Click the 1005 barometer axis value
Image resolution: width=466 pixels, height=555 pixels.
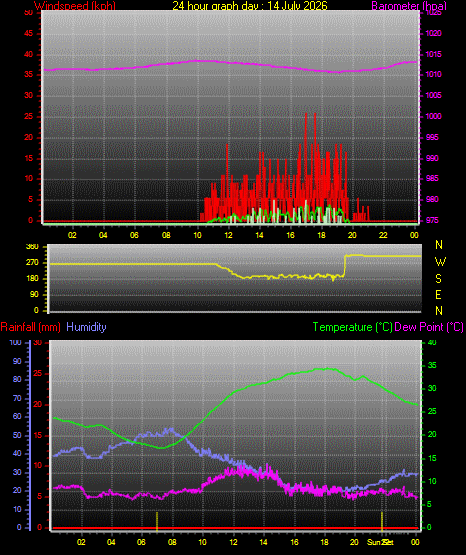pyautogui.click(x=433, y=96)
